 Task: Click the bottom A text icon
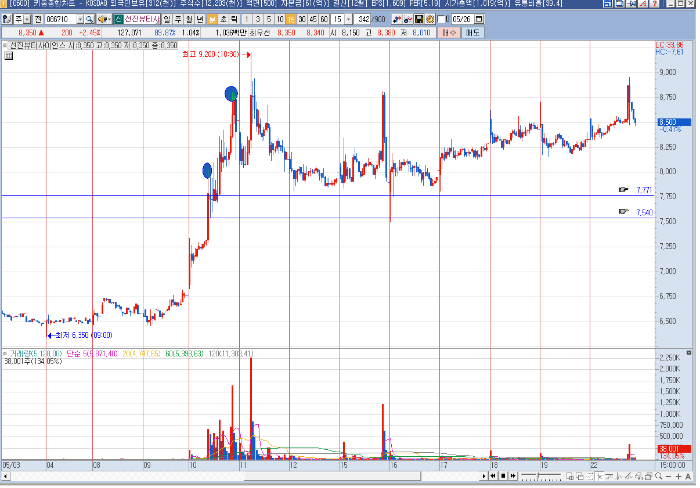[x=688, y=476]
